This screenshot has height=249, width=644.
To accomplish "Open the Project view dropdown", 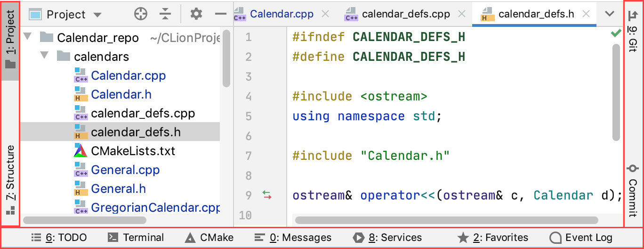I will [x=65, y=15].
